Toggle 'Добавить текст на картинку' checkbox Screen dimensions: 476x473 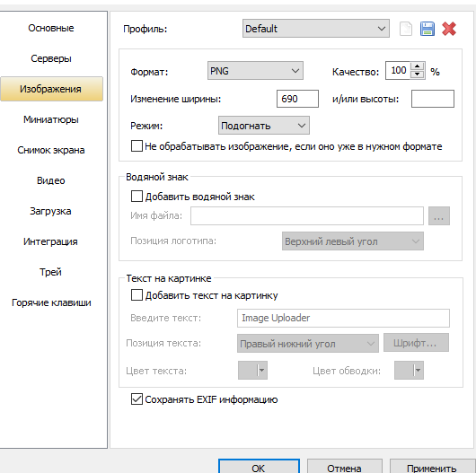[137, 295]
